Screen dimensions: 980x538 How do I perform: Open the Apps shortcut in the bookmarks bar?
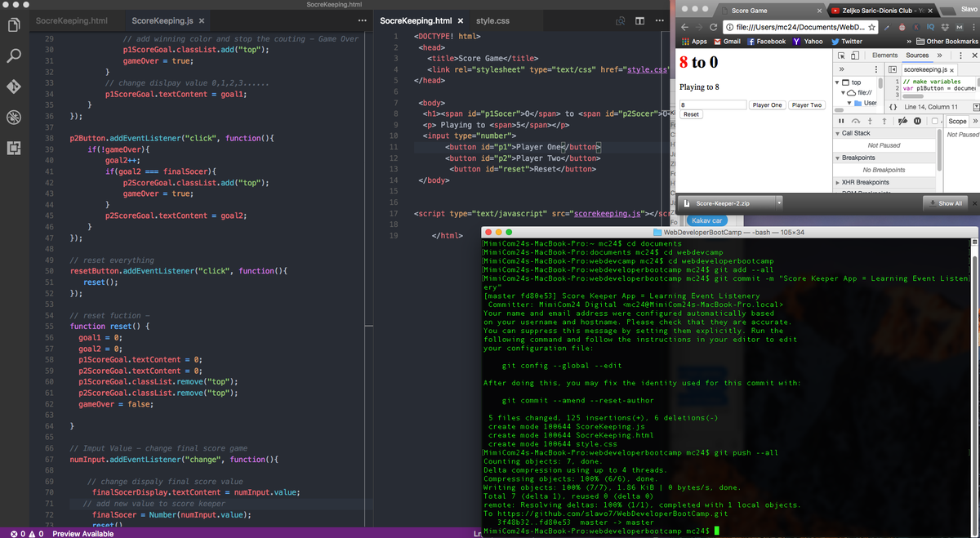693,42
